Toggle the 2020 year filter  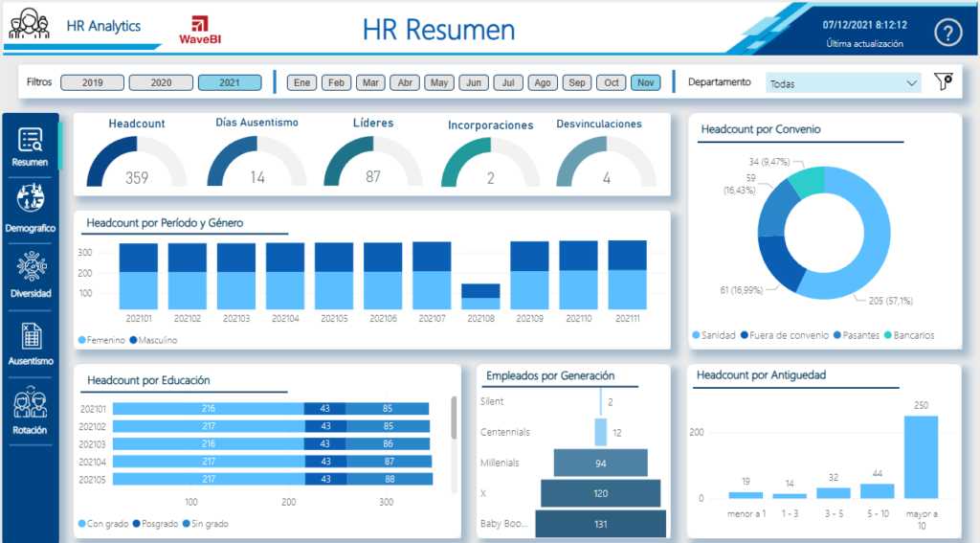[161, 82]
